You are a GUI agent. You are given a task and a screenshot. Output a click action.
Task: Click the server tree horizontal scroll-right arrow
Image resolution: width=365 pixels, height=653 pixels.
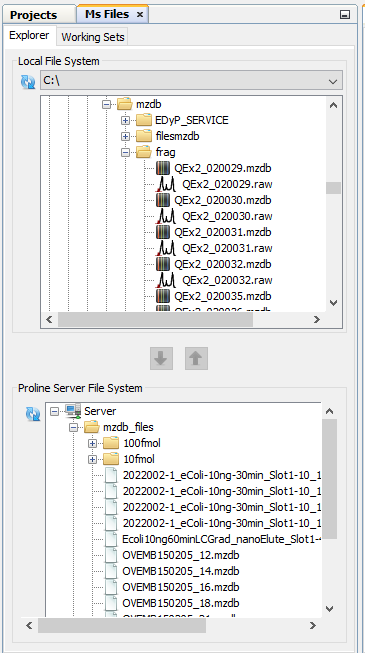pyautogui.click(x=313, y=626)
